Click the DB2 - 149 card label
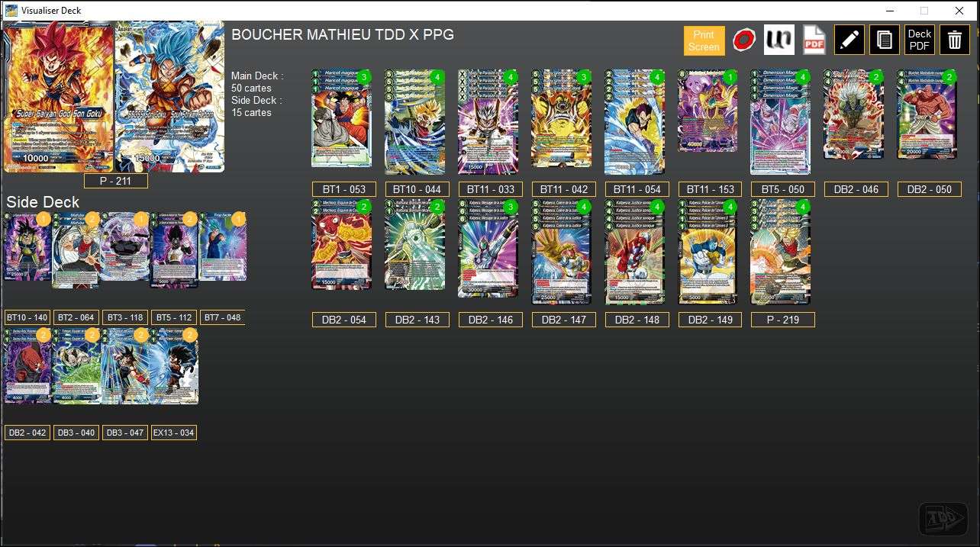This screenshot has height=547, width=980. click(x=709, y=319)
